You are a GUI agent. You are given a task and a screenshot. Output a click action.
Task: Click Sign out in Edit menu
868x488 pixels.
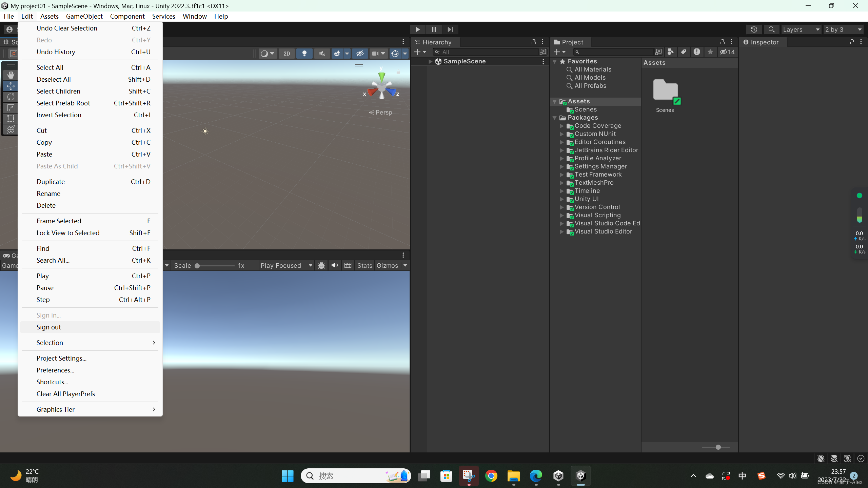point(49,327)
